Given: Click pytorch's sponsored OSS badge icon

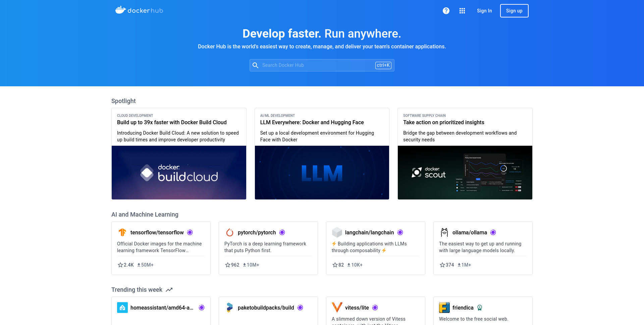Looking at the screenshot, I should tap(282, 232).
